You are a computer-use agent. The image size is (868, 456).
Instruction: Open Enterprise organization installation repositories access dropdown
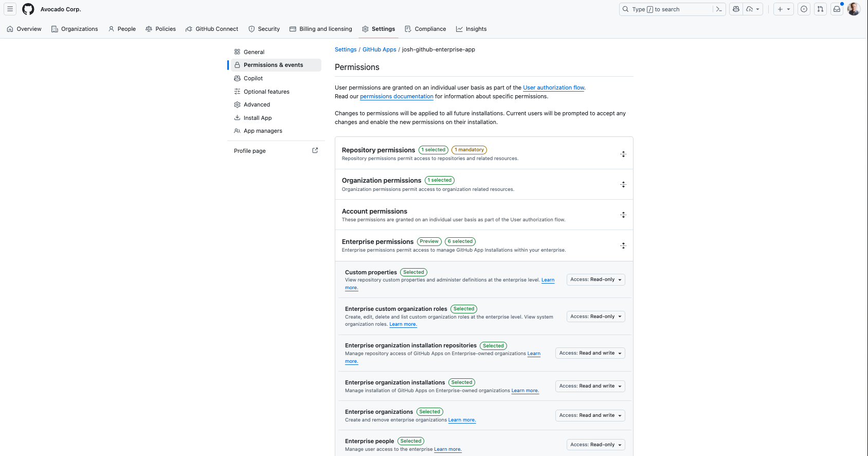pyautogui.click(x=590, y=353)
